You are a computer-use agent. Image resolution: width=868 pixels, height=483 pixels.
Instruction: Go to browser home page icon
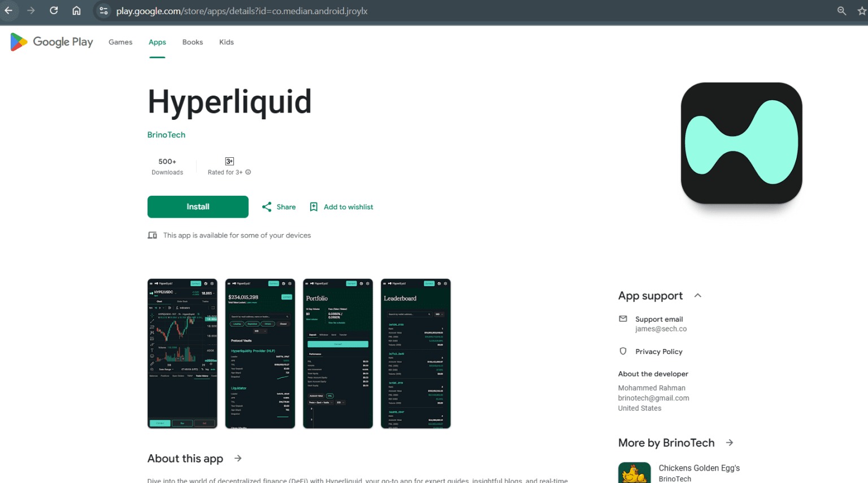click(x=76, y=11)
